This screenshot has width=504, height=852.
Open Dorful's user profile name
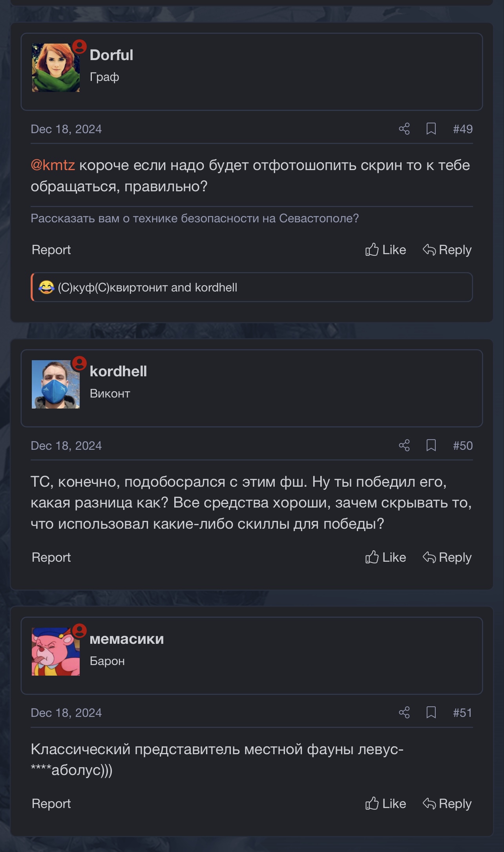point(111,55)
